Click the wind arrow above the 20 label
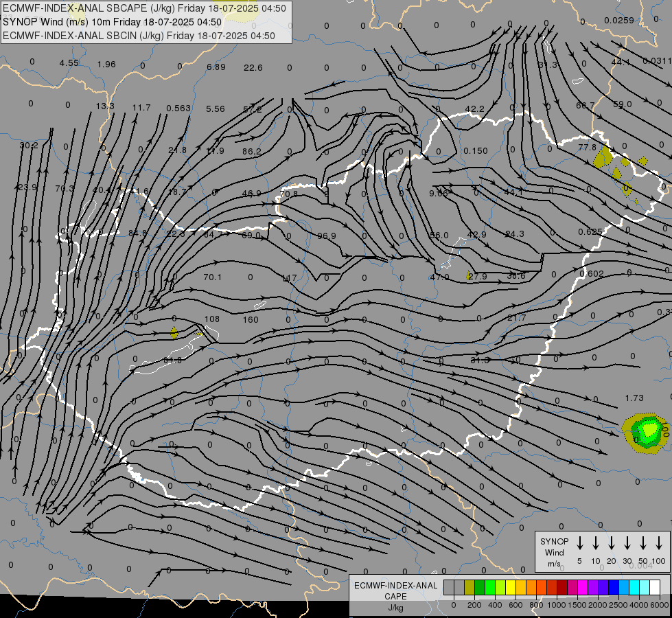The height and width of the screenshot is (618, 672). coord(612,543)
